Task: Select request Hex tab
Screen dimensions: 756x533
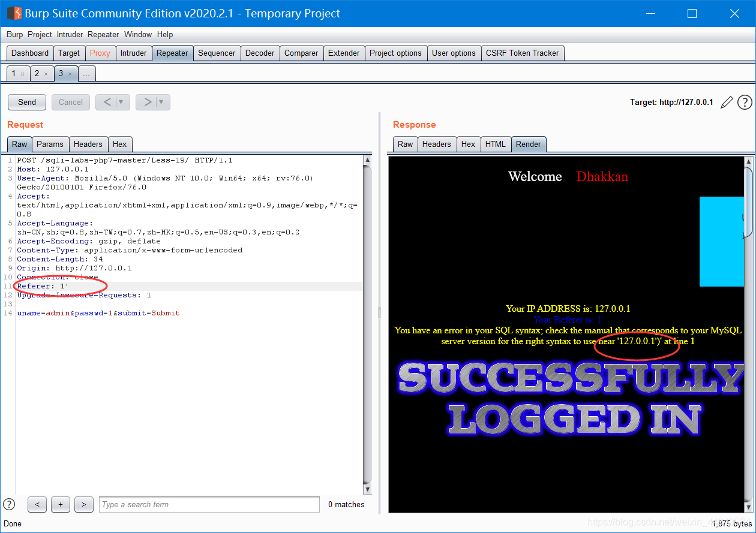Action: (x=120, y=144)
